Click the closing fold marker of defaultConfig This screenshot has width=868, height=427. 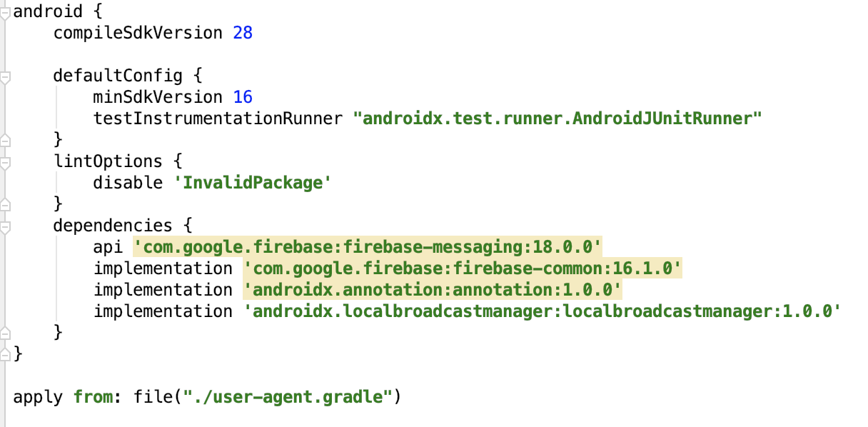click(x=5, y=139)
